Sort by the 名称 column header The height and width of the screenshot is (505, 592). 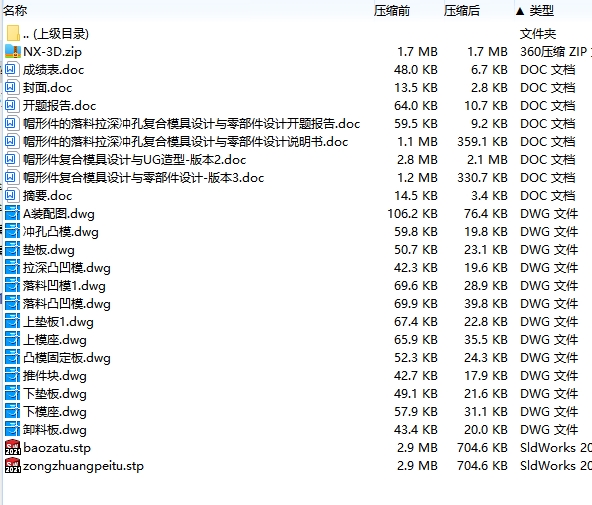[15, 11]
